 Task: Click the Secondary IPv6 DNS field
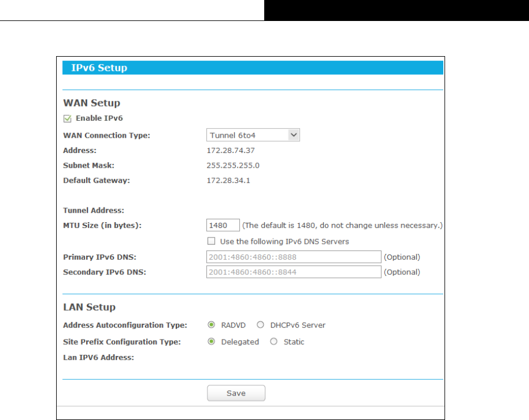pos(294,272)
